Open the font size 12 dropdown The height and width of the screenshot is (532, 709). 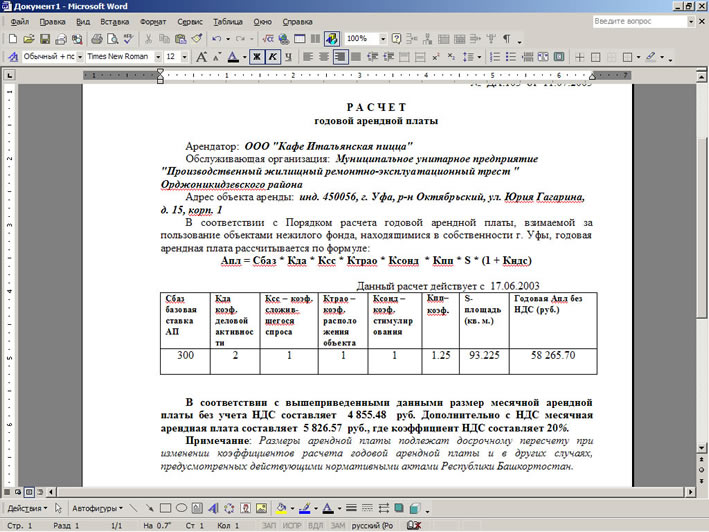pos(184,57)
